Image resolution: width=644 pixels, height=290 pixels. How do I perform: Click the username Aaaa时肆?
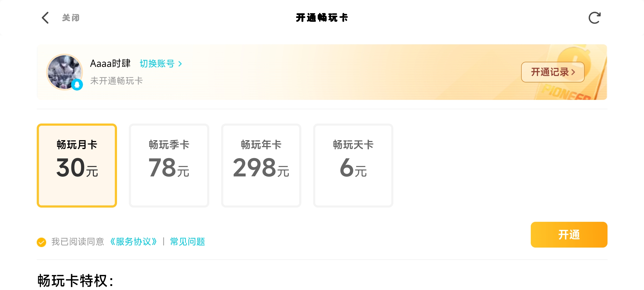click(x=110, y=64)
